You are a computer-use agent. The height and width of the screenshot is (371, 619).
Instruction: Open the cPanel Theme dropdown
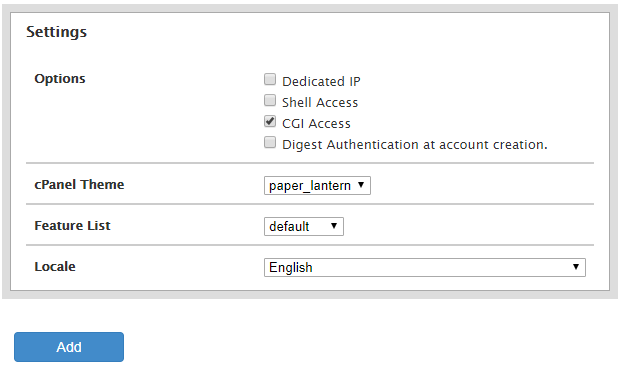pyautogui.click(x=317, y=186)
